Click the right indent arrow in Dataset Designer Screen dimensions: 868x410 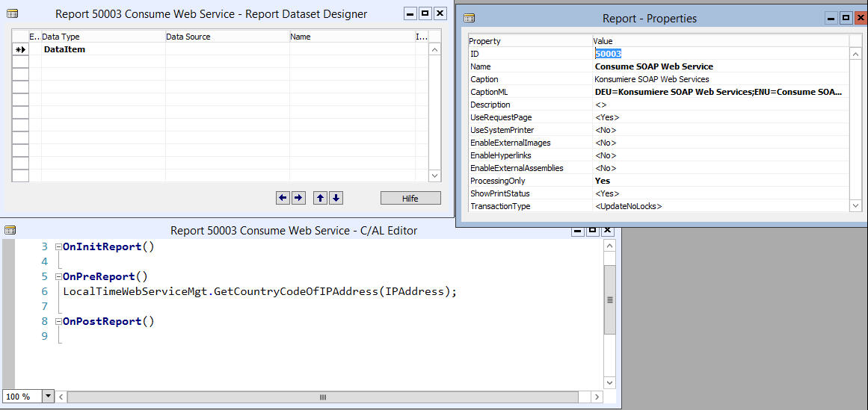[298, 198]
